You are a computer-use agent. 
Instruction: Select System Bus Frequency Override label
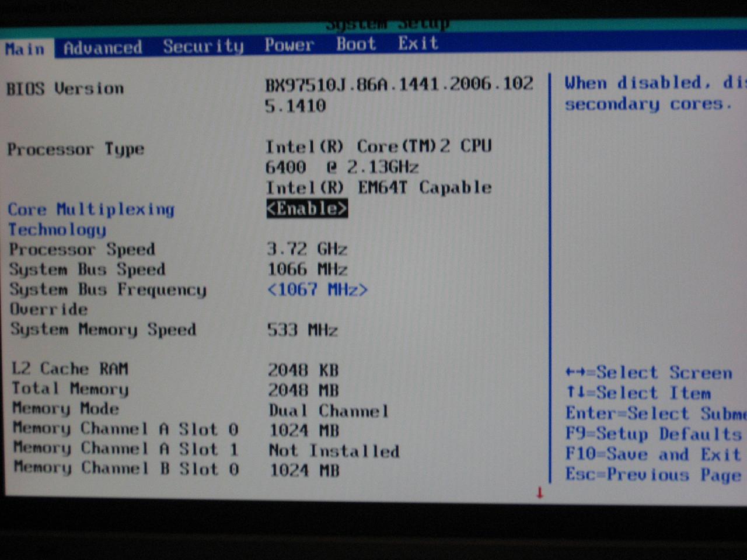point(108,299)
